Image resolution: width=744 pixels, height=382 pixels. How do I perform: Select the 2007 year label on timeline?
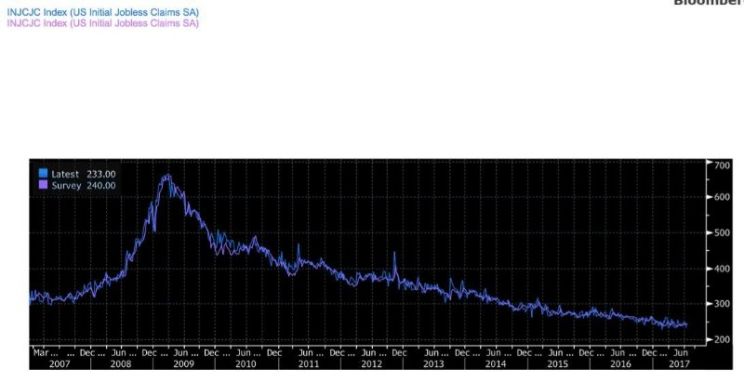(59, 364)
